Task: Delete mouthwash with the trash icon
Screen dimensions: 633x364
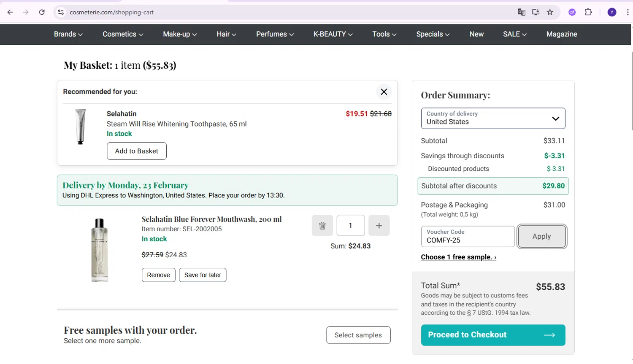Action: tap(322, 226)
